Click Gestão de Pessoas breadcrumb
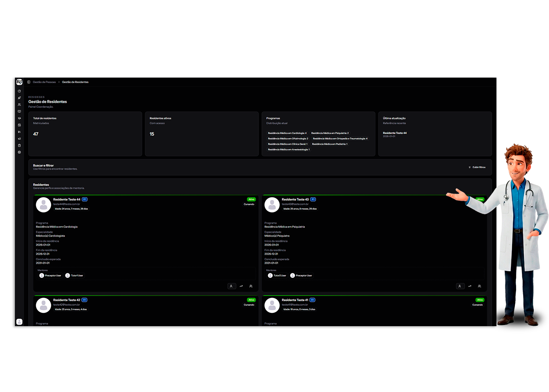The height and width of the screenshot is (392, 549). coord(44,82)
